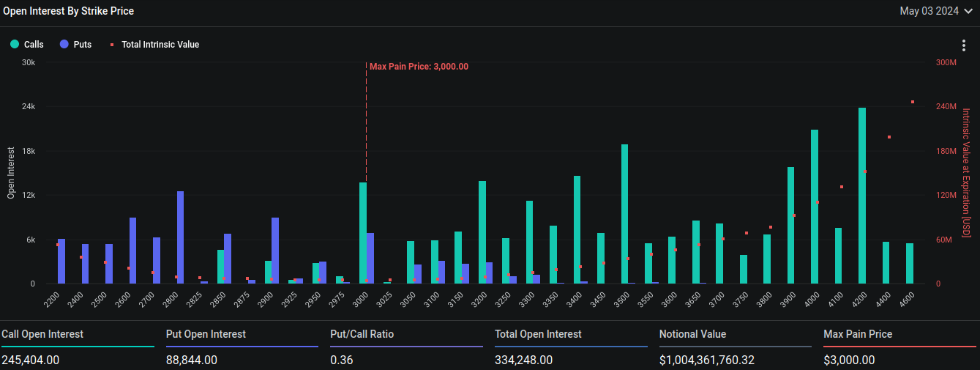
Task: Click the red Total Intrinsic Value marker
Action: click(112, 45)
